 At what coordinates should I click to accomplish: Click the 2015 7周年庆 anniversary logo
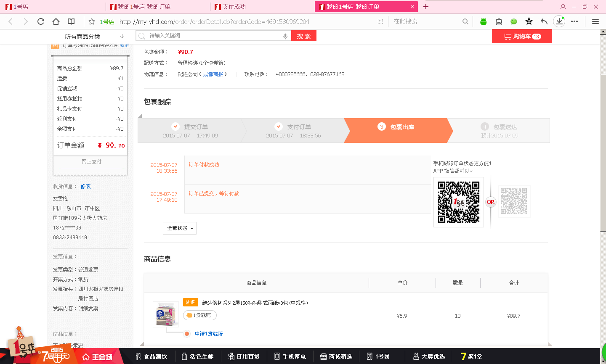pyautogui.click(x=56, y=355)
